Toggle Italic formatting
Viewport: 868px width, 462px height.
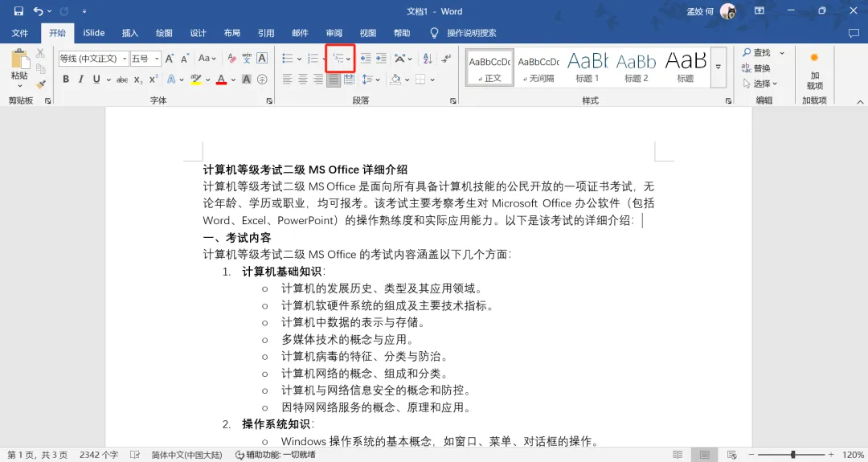coord(81,80)
